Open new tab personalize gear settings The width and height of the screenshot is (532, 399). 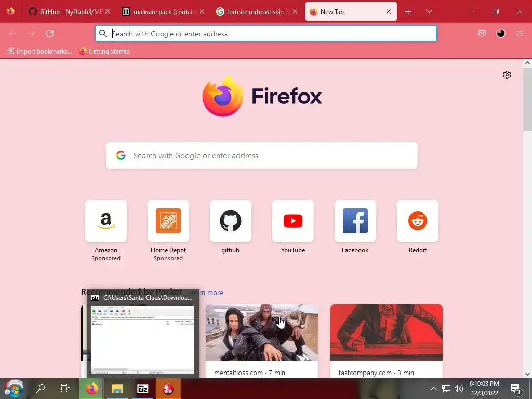coord(507,75)
